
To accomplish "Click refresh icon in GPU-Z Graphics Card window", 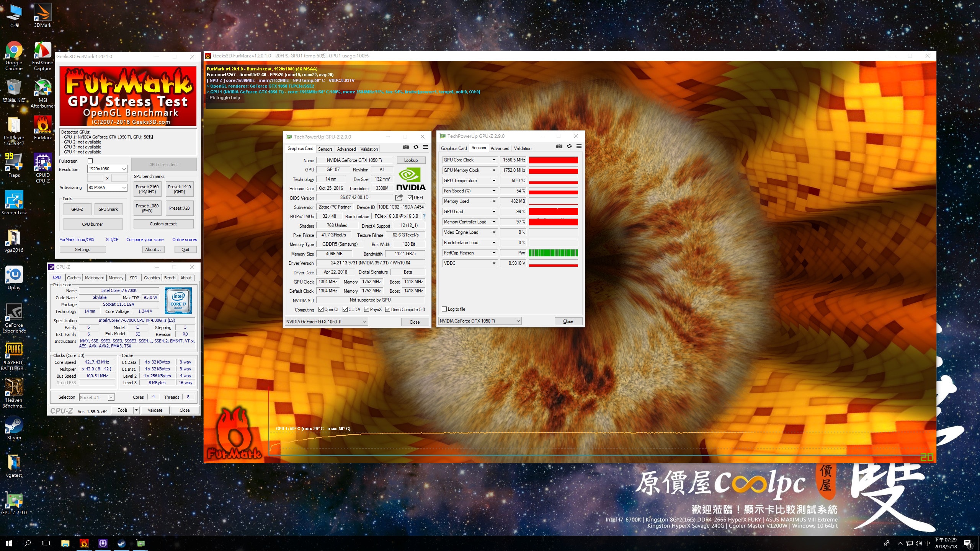I will point(416,147).
